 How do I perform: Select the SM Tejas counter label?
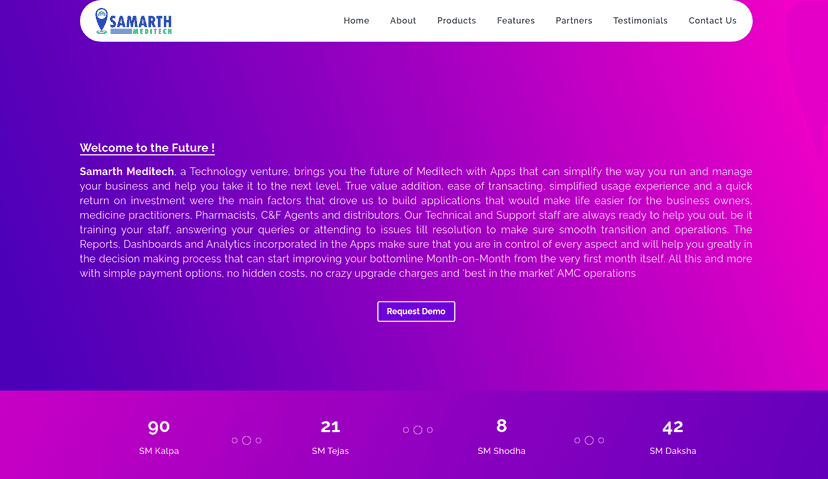[x=330, y=451]
